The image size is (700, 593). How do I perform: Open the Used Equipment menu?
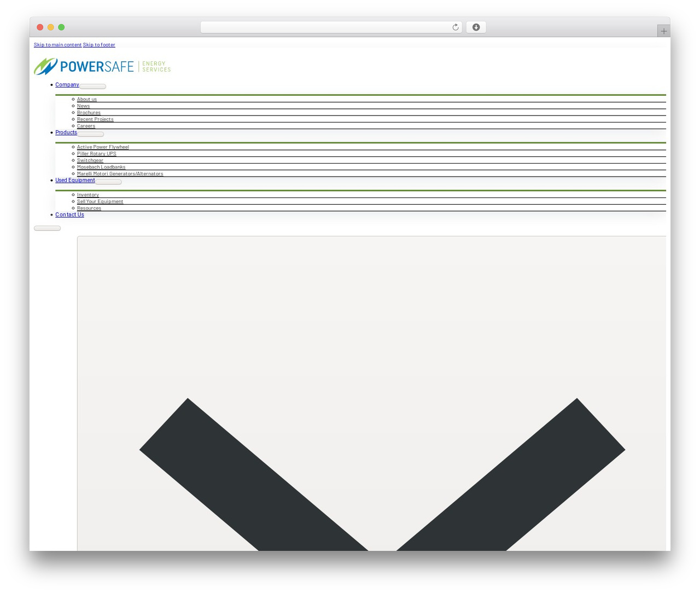click(x=75, y=180)
